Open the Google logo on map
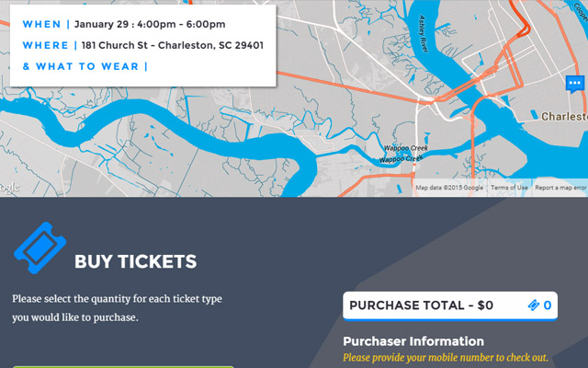This screenshot has width=588, height=368. pyautogui.click(x=9, y=187)
